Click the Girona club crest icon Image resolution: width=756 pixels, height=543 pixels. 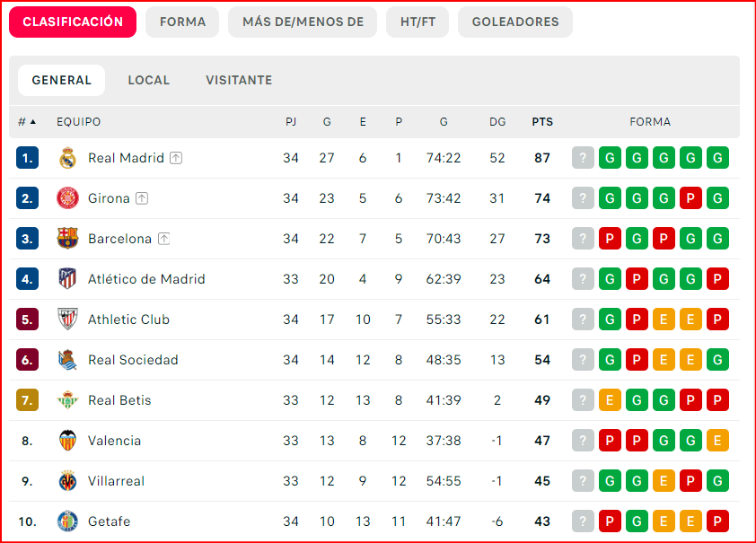click(68, 198)
